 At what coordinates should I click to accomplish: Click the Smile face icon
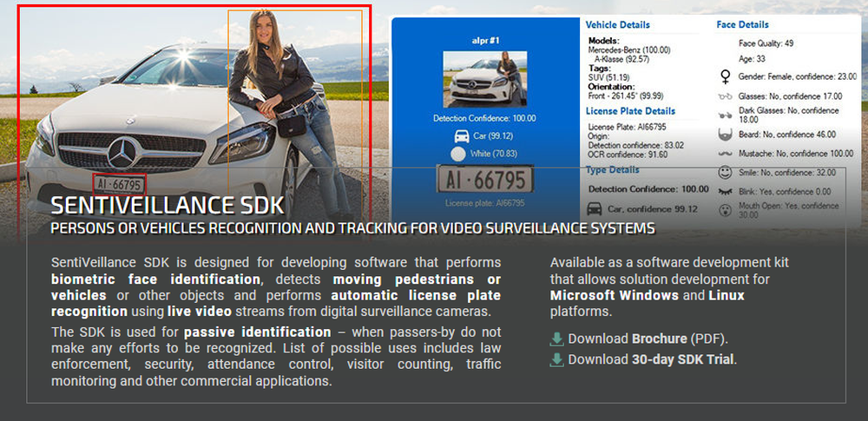click(725, 172)
